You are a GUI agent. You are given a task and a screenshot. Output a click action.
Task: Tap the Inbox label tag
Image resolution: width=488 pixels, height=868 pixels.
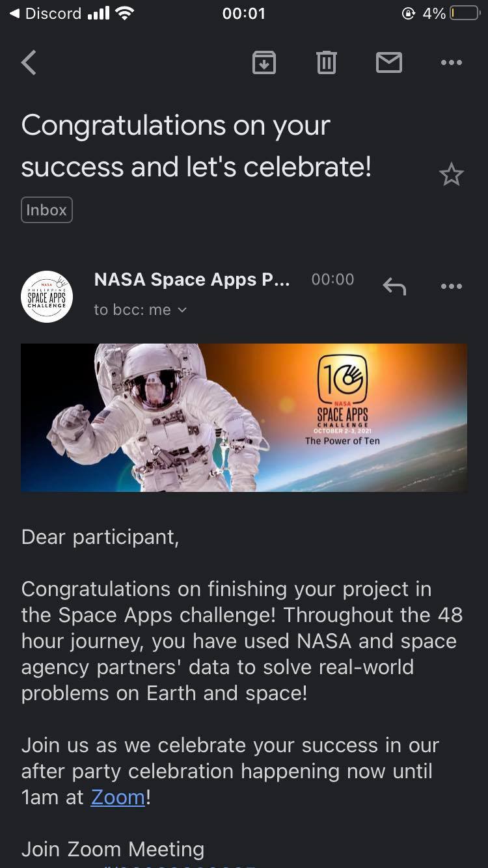click(47, 210)
